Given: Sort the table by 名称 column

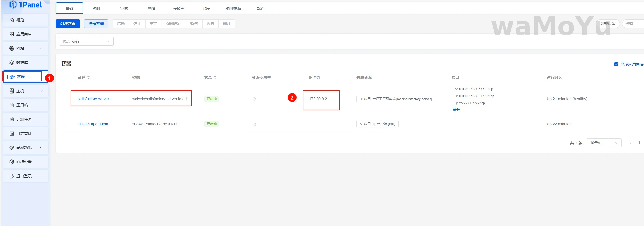Looking at the screenshot, I should click(88, 78).
